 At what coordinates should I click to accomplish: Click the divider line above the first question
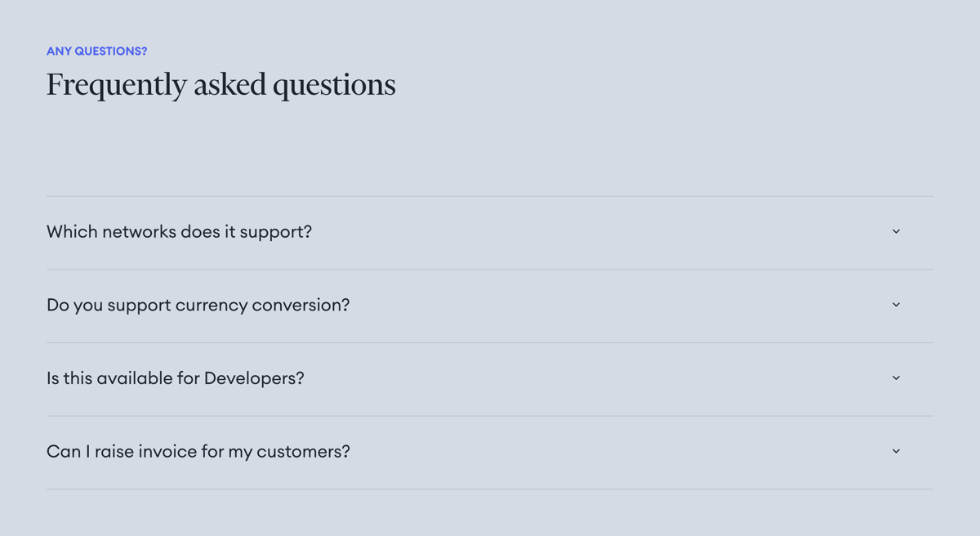coord(490,194)
